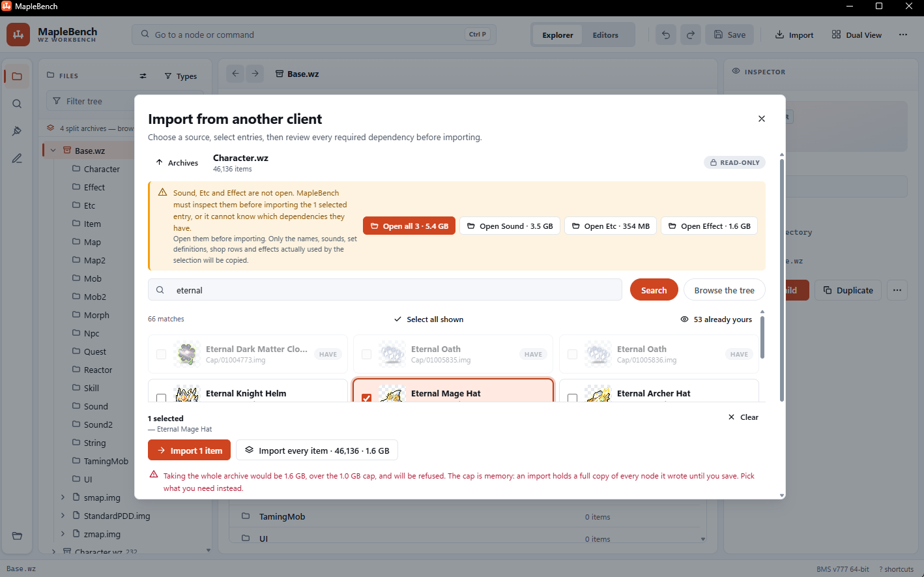Tick the Eternal Knight Helm checkbox

(x=161, y=397)
